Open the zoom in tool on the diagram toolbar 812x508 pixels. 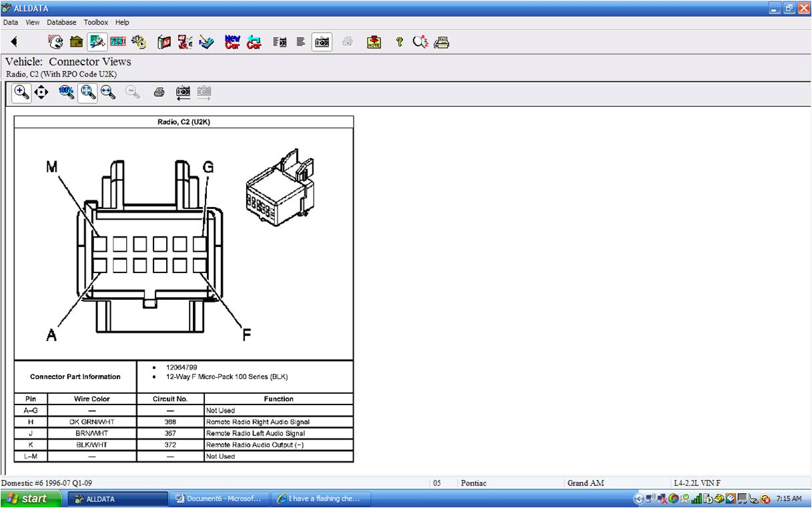click(x=21, y=92)
